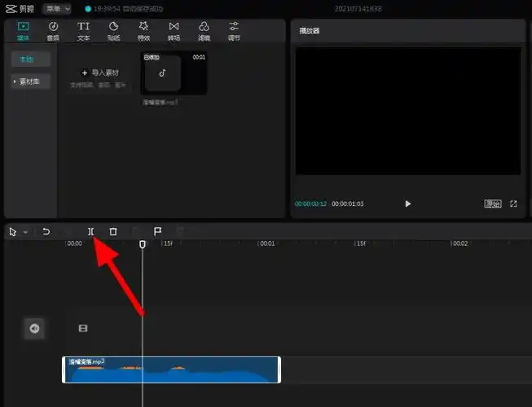
Task: Open the 贴纸 (Stickers) panel
Action: click(113, 31)
